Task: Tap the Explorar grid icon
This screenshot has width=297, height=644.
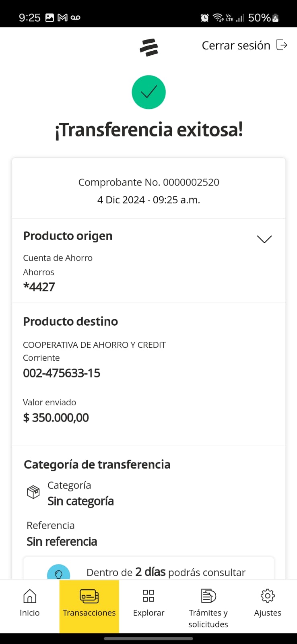Action: (x=148, y=596)
